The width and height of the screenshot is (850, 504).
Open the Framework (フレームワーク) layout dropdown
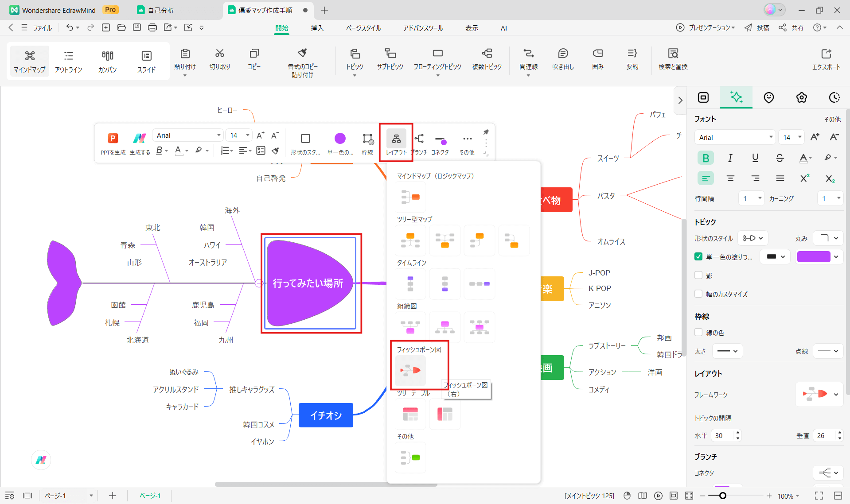coord(819,394)
